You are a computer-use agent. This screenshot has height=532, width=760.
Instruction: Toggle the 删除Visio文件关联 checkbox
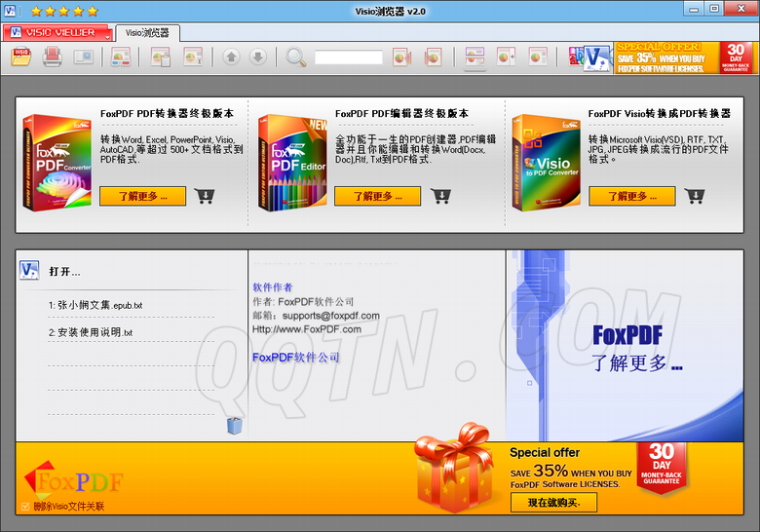tap(25, 507)
